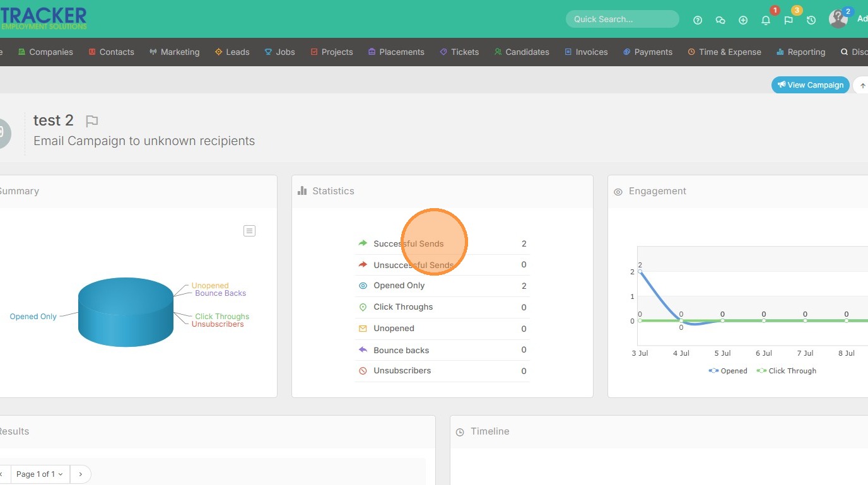Open the Marketing menu
The width and height of the screenshot is (868, 485).
coord(175,52)
